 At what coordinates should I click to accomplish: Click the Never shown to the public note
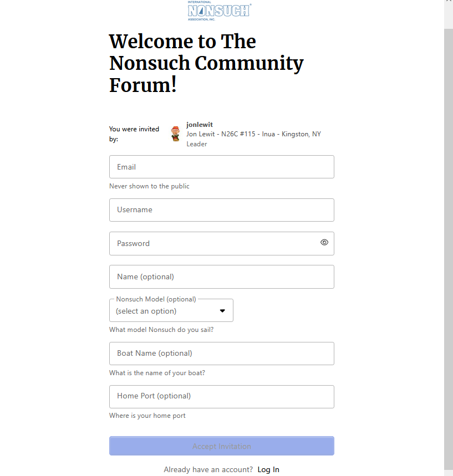[149, 186]
